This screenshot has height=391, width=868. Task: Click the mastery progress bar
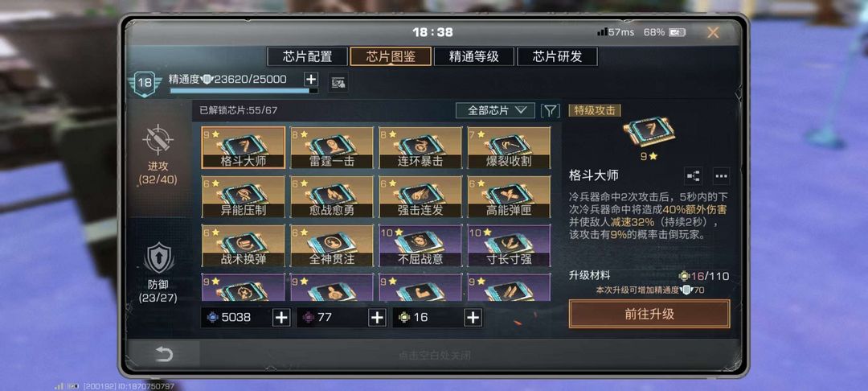244,90
